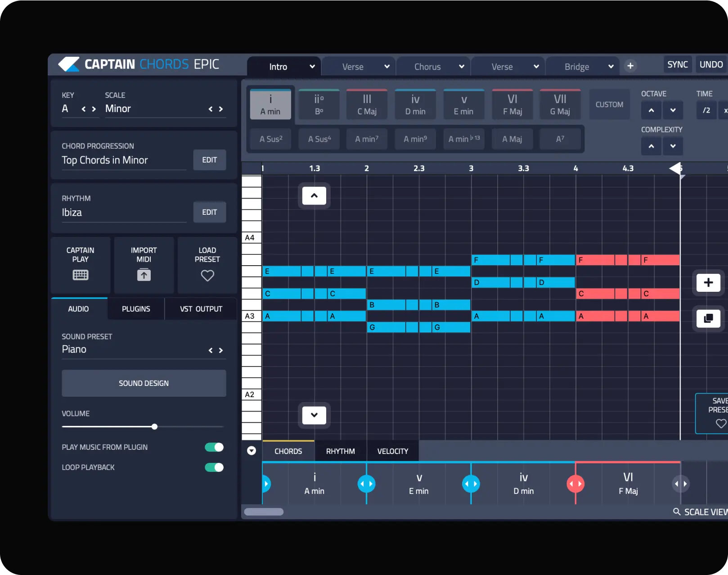728x575 pixels.
Task: Choose the A min7 variation
Action: click(367, 139)
